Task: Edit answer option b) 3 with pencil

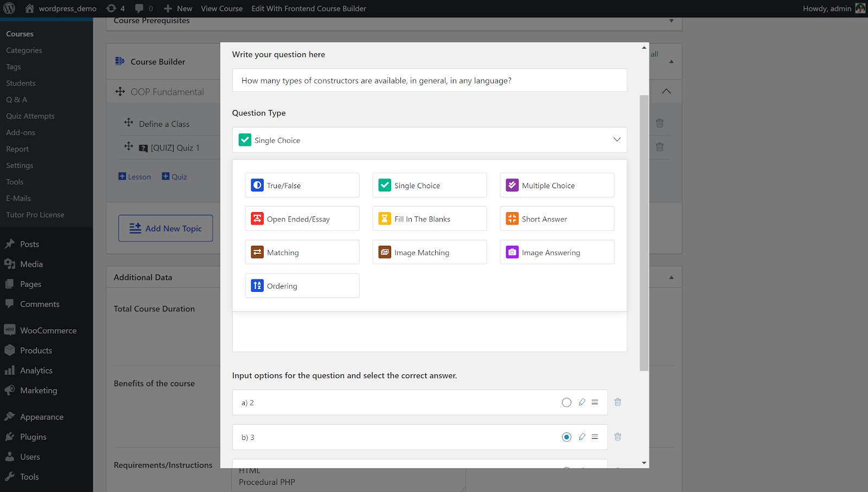Action: coord(582,437)
